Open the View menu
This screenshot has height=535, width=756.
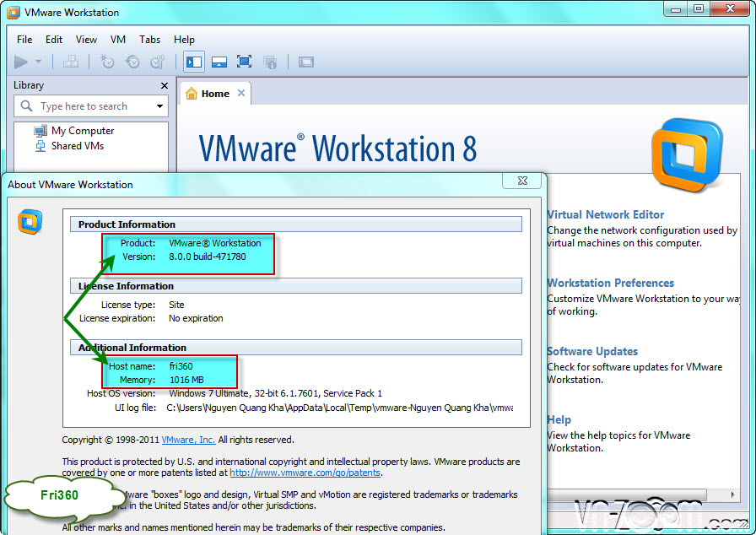(x=86, y=40)
